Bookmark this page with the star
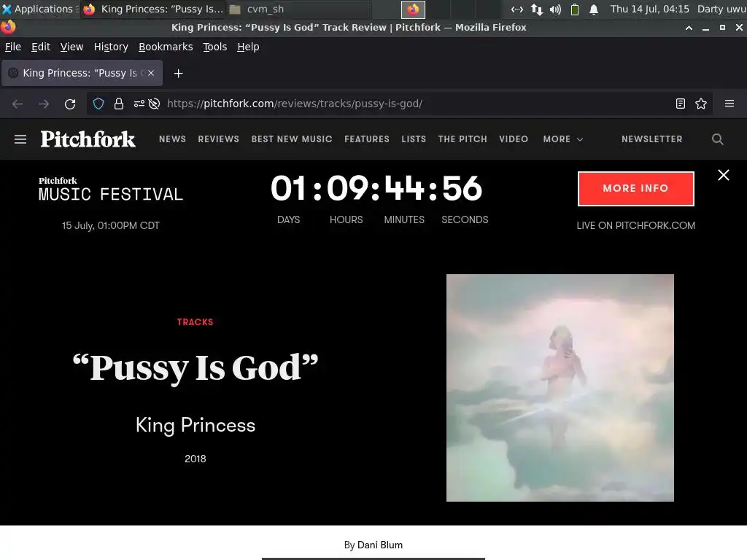The image size is (747, 560). click(x=701, y=104)
